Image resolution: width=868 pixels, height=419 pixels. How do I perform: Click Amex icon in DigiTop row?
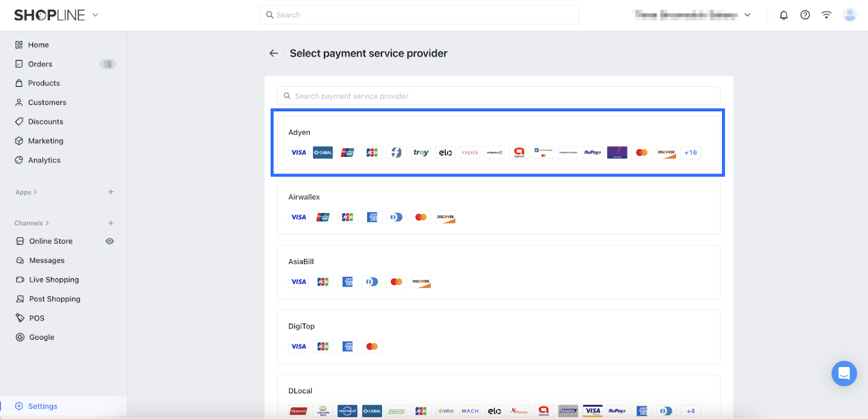pos(348,346)
